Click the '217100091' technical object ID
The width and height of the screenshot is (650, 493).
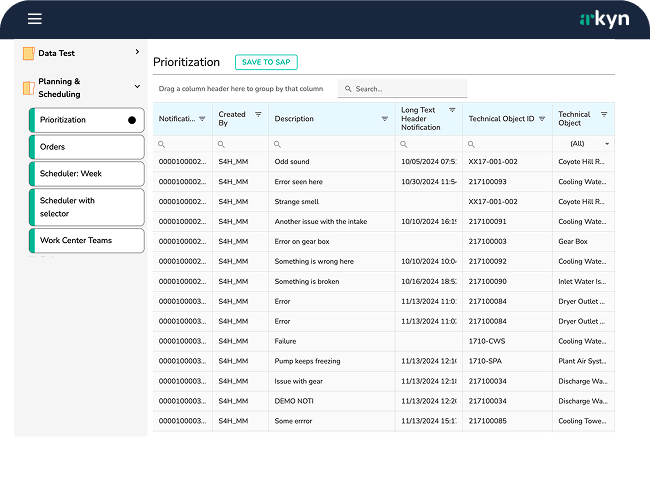(488, 221)
